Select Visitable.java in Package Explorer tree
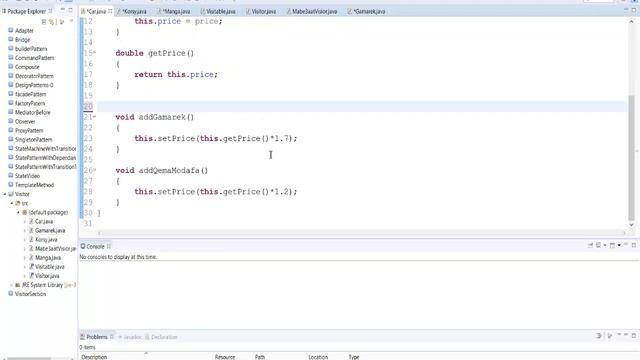 click(49, 267)
